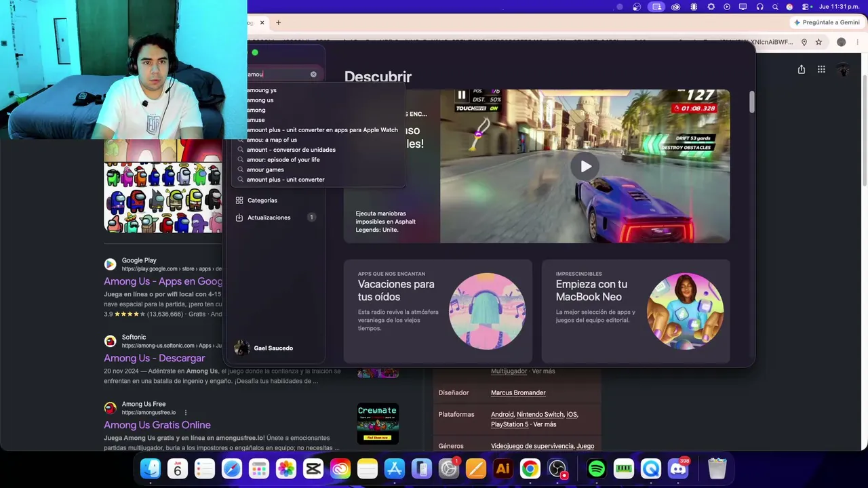Open more options for Among Us Free result
868x488 pixels.
click(x=185, y=412)
